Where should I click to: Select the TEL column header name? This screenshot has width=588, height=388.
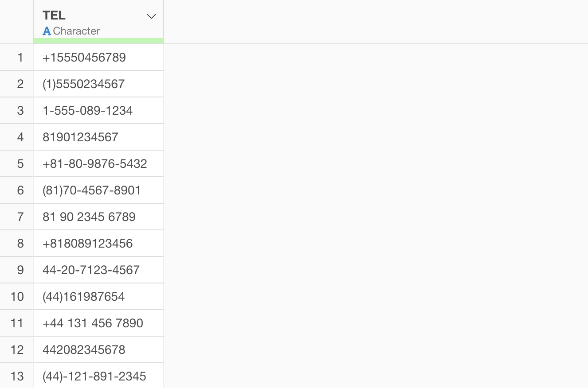(54, 16)
